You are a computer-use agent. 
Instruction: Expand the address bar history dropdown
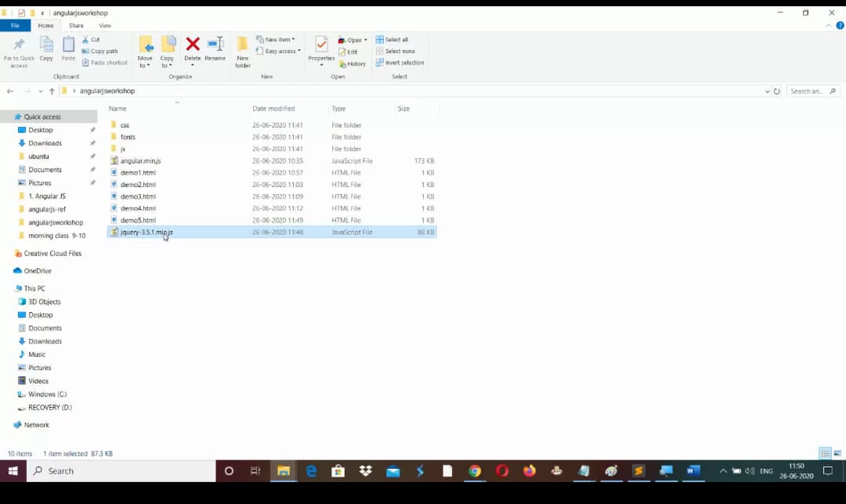coord(767,92)
